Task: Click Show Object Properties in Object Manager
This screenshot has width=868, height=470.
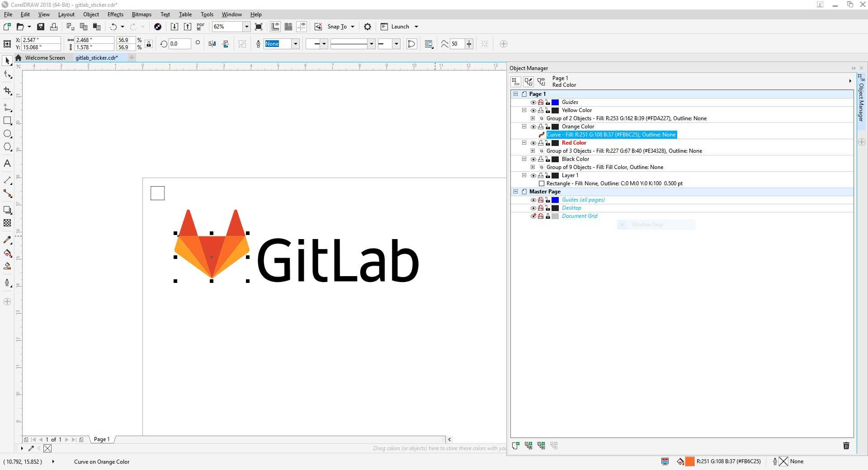Action: click(x=516, y=81)
